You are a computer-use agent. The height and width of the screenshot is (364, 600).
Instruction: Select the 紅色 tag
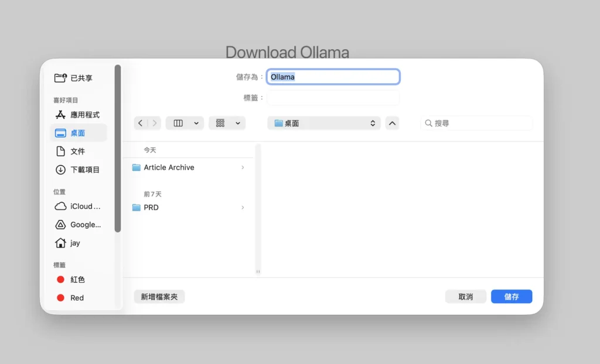71,280
